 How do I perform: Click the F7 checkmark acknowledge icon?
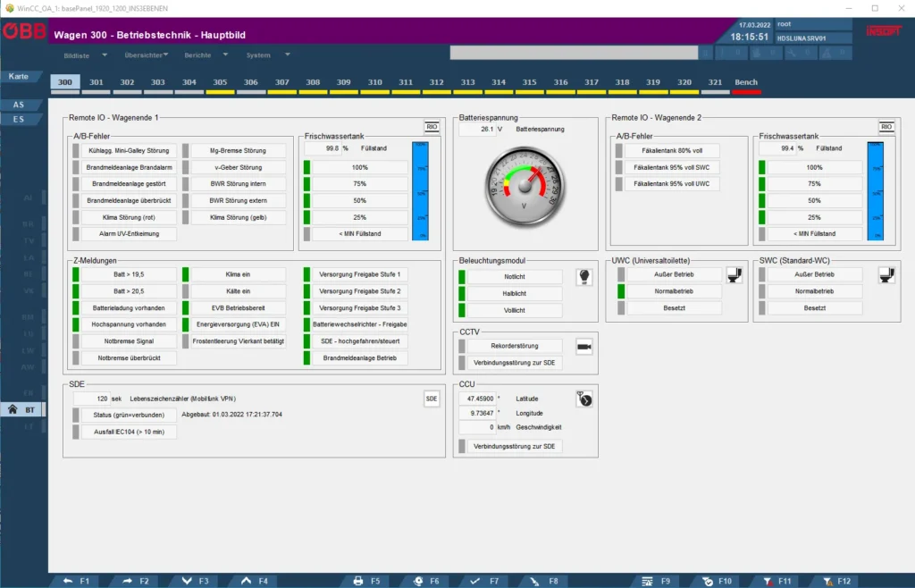point(475,581)
